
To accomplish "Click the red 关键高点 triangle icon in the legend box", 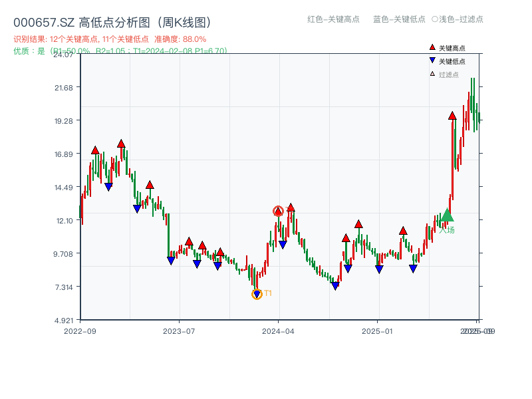I will (432, 47).
